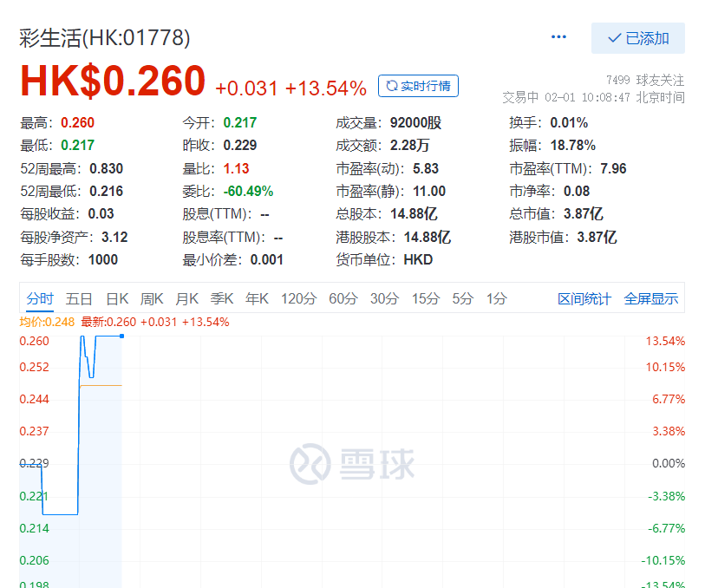Click 最小价差 value 0.001

coord(266,259)
